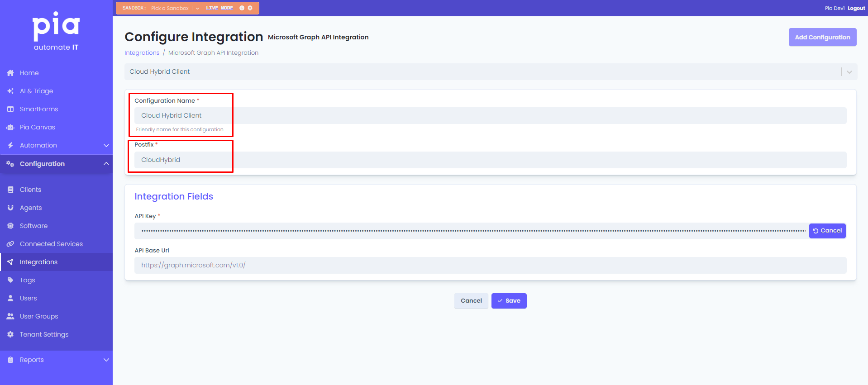This screenshot has width=868, height=385.
Task: Click the Reports clipboard icon
Action: [x=10, y=360]
